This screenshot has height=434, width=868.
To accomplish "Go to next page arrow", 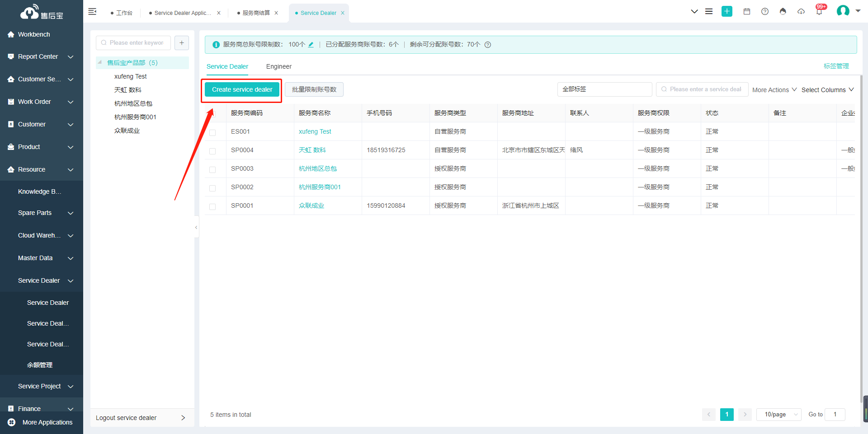I will tap(745, 414).
